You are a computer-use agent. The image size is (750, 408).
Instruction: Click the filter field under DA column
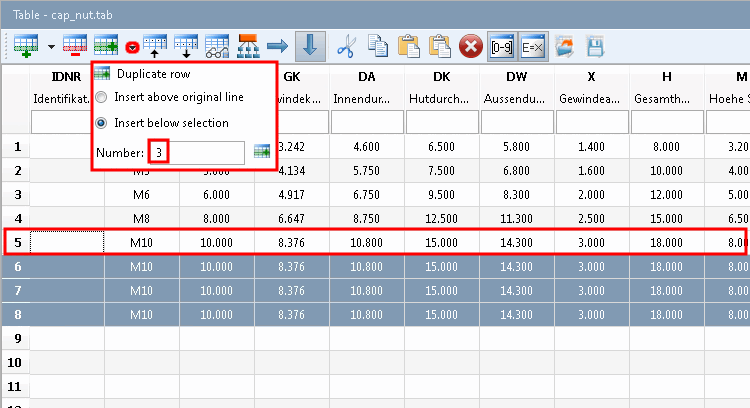pos(367,122)
